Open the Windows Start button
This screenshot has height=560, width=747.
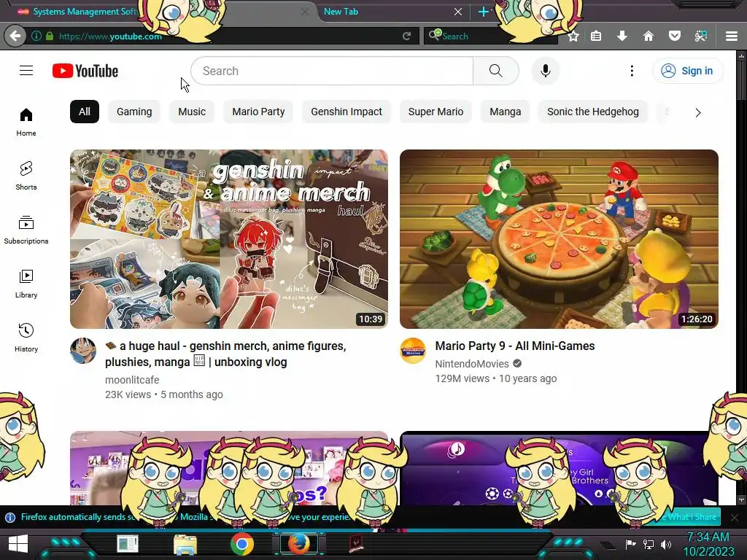18,544
